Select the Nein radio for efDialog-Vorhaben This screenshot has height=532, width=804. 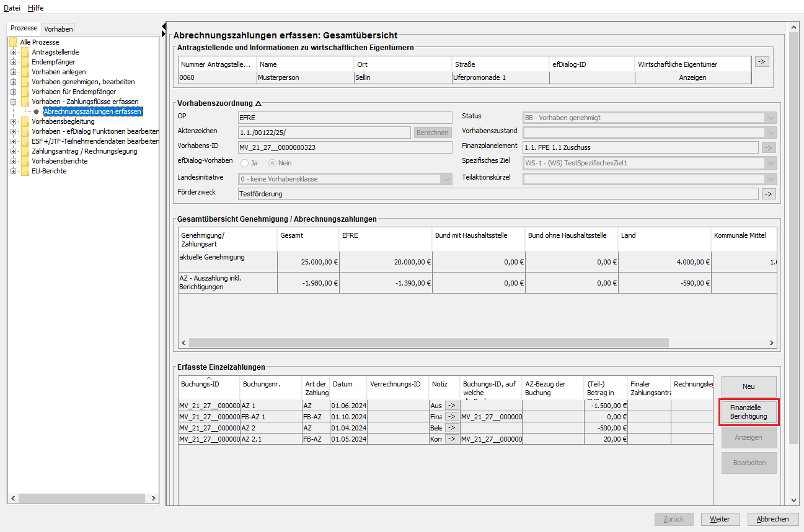pyautogui.click(x=272, y=163)
